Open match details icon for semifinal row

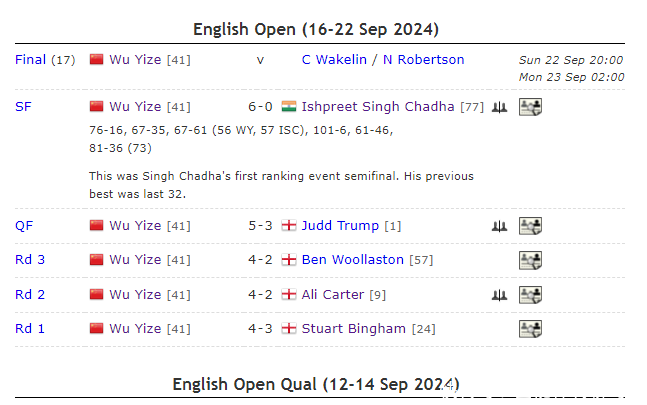[530, 107]
